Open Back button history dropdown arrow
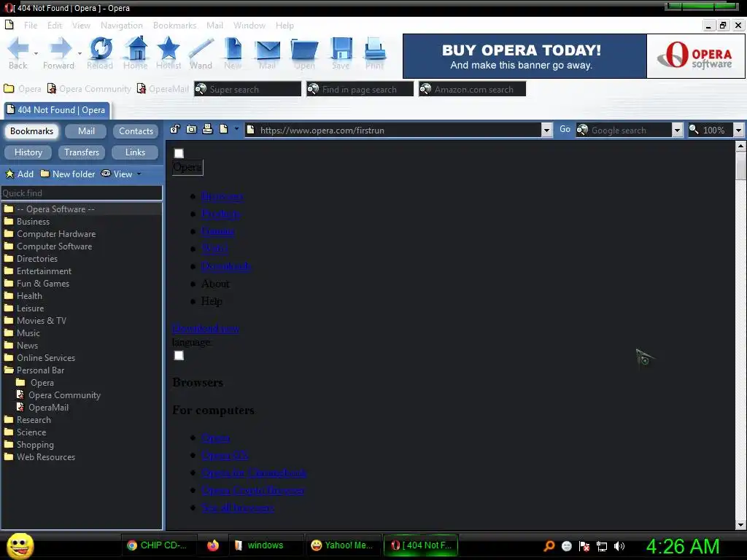Screen dimensions: 747x560 36,53
